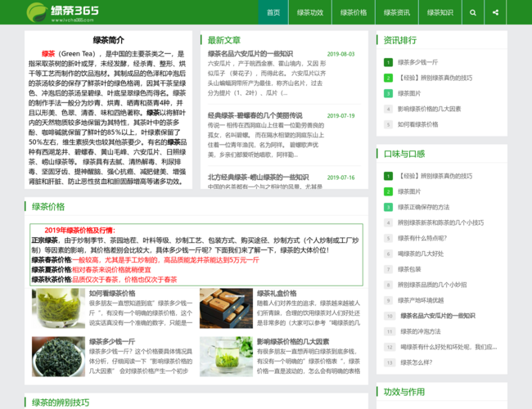Open article 北方经典绿茶-崂山绿茶的一些知识

[258, 177]
